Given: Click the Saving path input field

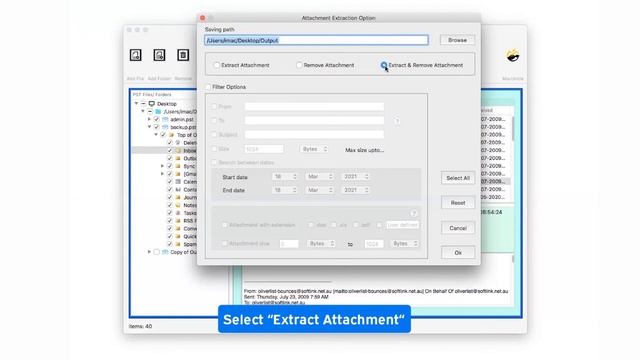Looking at the screenshot, I should pos(316,40).
